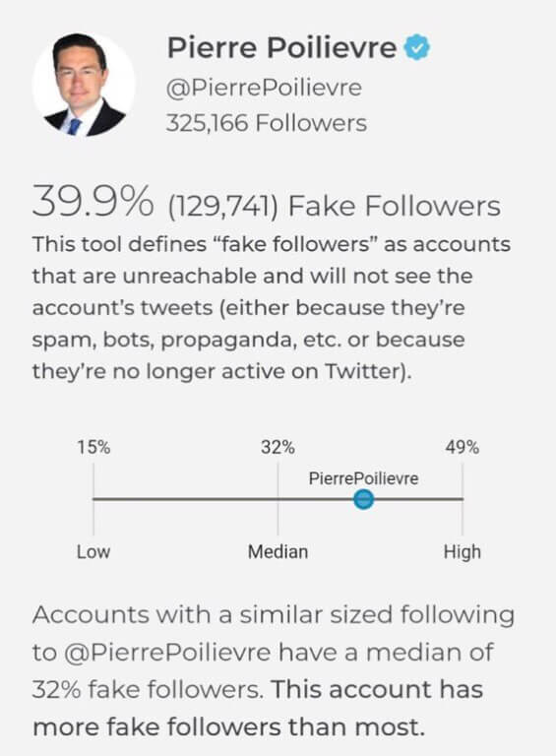Image resolution: width=556 pixels, height=756 pixels.
Task: Click the blue verified badge icon
Action: click(x=417, y=47)
